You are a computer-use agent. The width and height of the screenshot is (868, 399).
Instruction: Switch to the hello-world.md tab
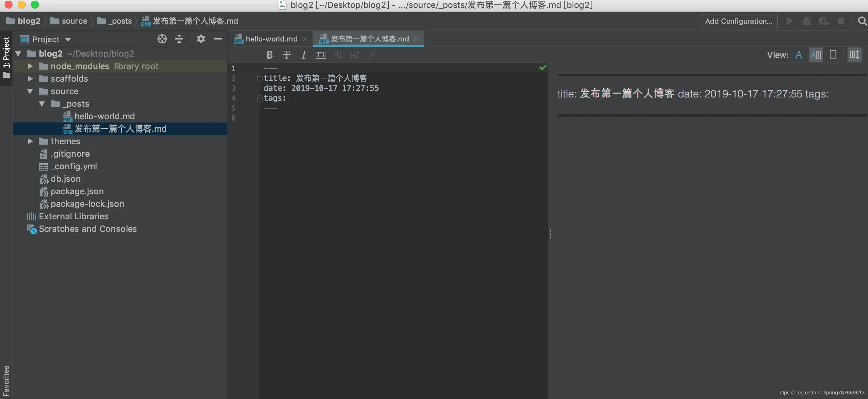271,39
